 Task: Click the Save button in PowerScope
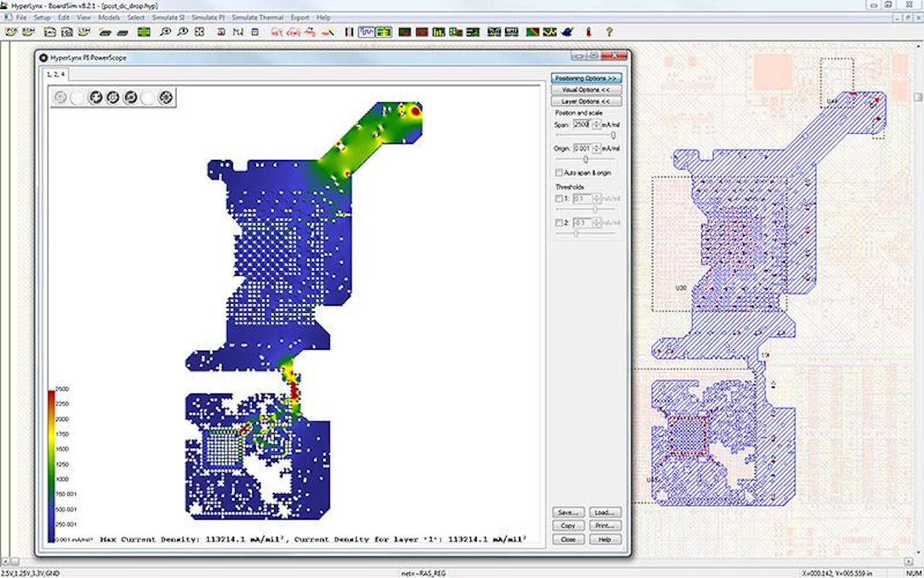[567, 512]
